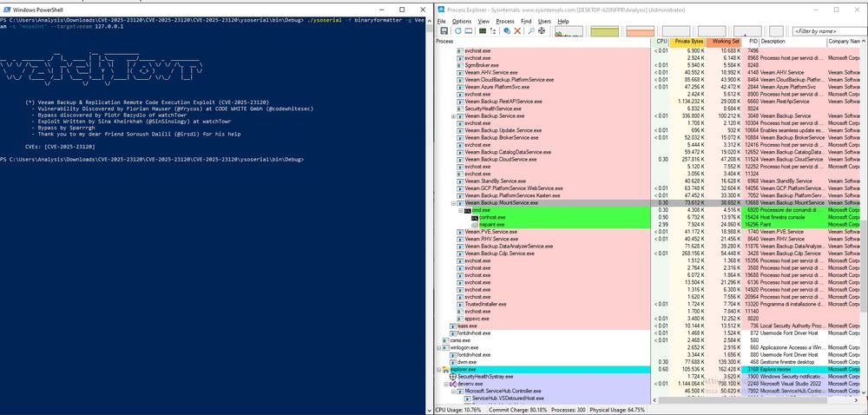Image resolution: width=868 pixels, height=415 pixels.
Task: Select the lsass.exe process row
Action: (648, 326)
